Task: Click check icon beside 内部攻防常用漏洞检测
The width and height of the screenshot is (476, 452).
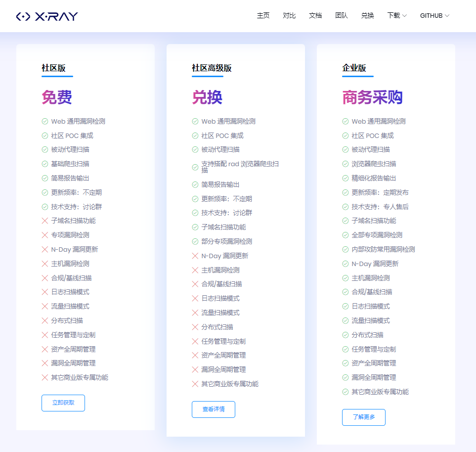Action: point(346,249)
